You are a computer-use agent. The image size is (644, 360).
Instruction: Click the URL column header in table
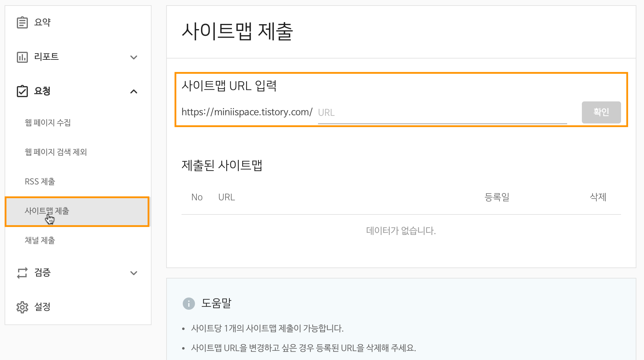[227, 197]
